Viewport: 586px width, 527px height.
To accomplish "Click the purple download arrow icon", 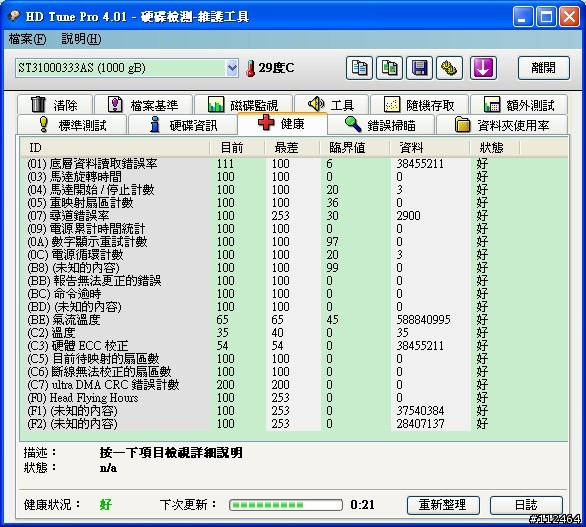I will click(x=483, y=68).
